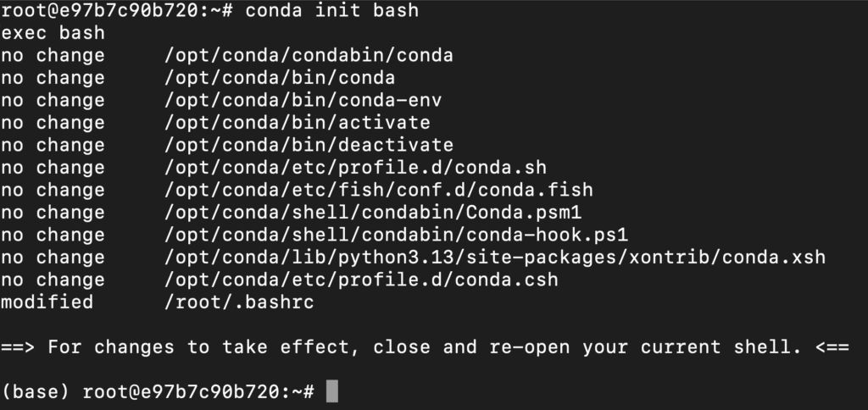The image size is (868, 410).
Task: Click the /opt/conda/bin/conda path
Action: [x=280, y=77]
